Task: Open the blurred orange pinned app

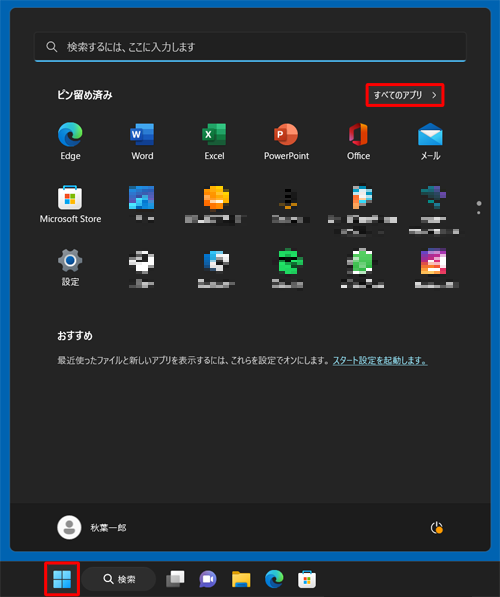Action: pyautogui.click(x=216, y=198)
